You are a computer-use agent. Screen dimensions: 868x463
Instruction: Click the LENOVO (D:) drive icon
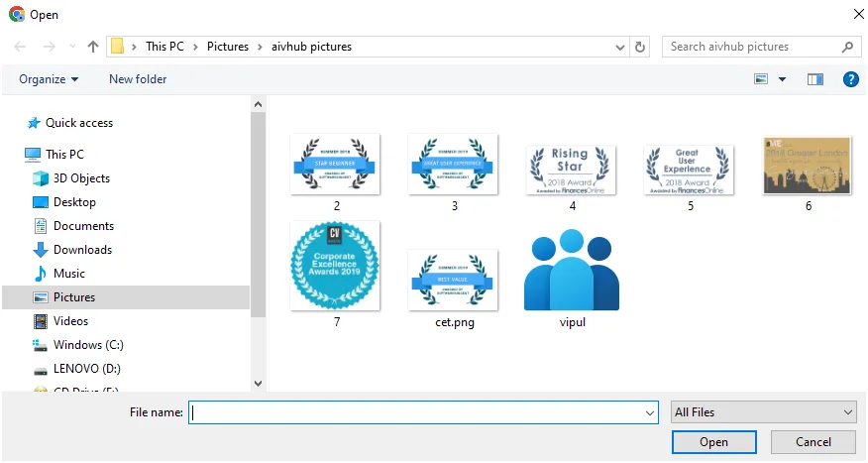pyautogui.click(x=41, y=371)
